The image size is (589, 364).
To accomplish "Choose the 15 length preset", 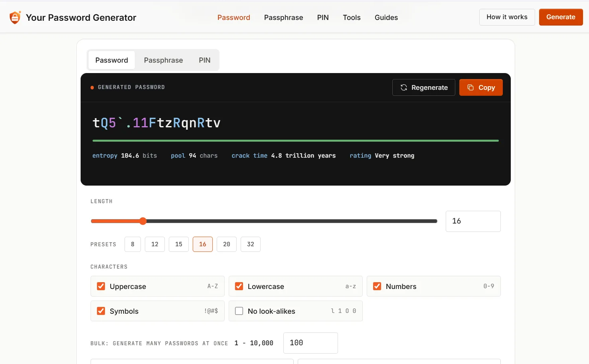I will [x=179, y=244].
